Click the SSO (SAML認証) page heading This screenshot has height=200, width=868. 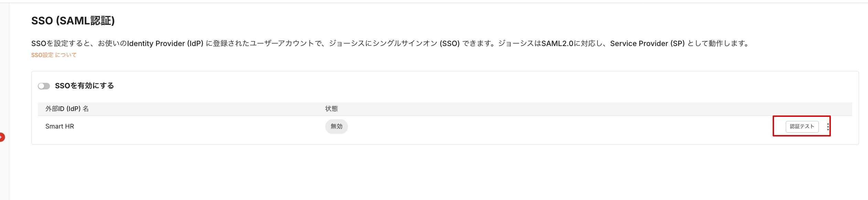(x=73, y=21)
